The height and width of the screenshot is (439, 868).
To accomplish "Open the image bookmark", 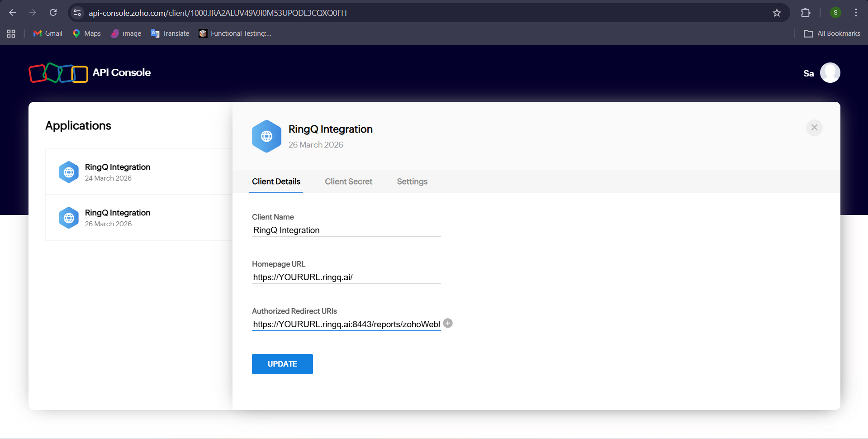I will click(x=126, y=33).
